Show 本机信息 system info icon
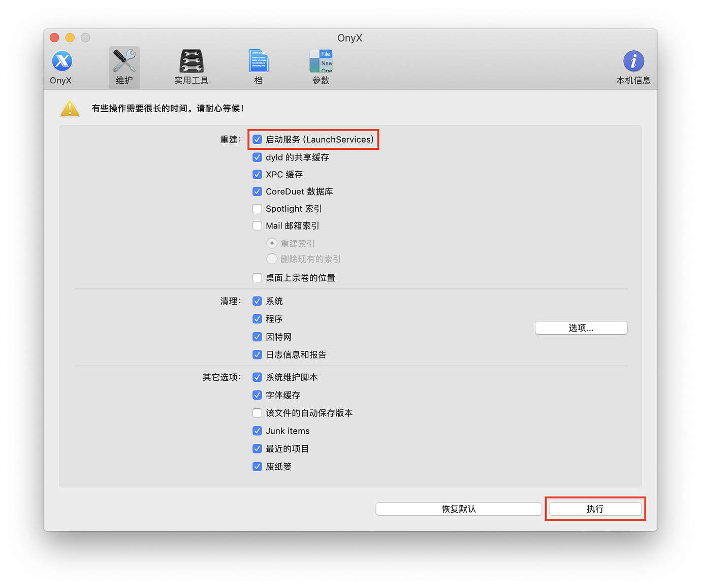This screenshot has height=588, width=701. [633, 61]
